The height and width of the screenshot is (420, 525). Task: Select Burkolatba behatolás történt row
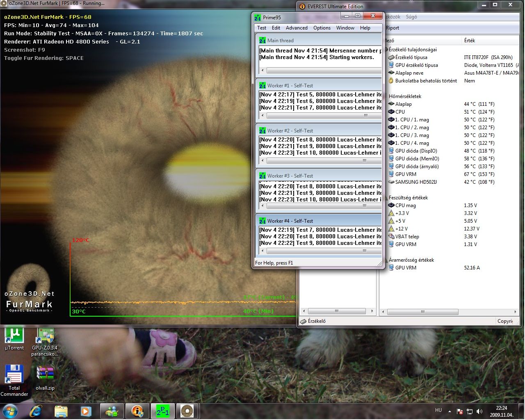[453, 81]
